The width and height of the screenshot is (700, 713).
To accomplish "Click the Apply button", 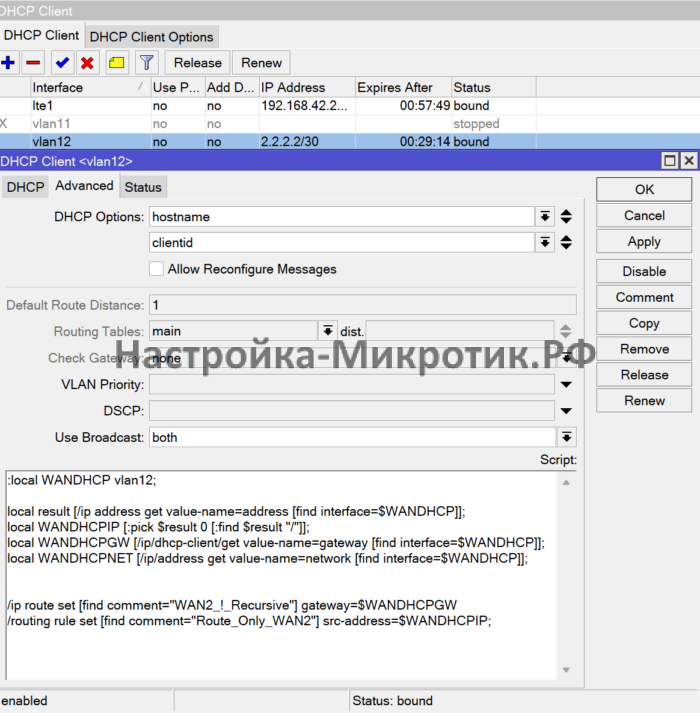I will 644,241.
